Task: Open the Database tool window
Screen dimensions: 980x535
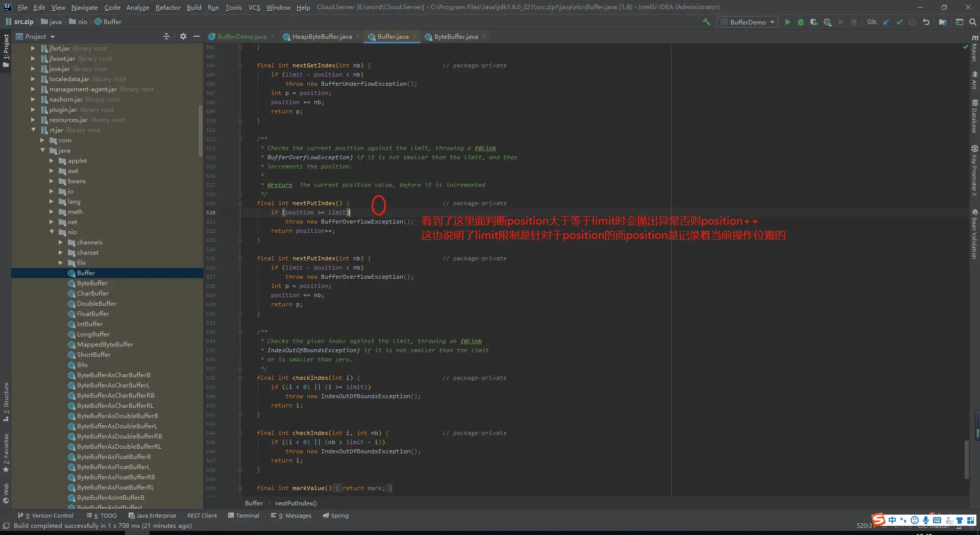Action: tap(974, 116)
